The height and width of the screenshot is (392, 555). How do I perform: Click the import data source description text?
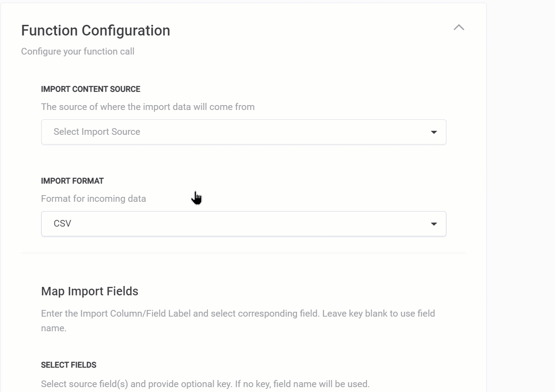(x=148, y=107)
